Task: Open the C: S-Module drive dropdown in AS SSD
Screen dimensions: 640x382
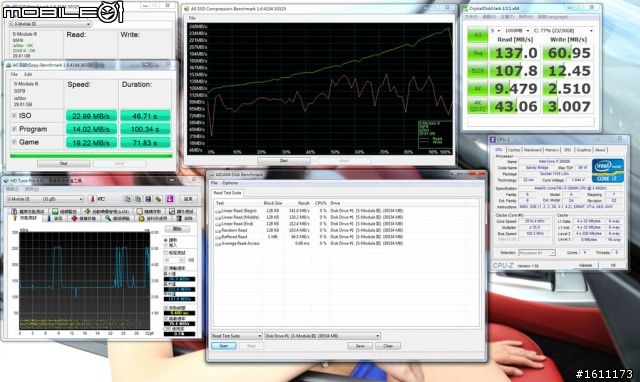Action: [49, 24]
